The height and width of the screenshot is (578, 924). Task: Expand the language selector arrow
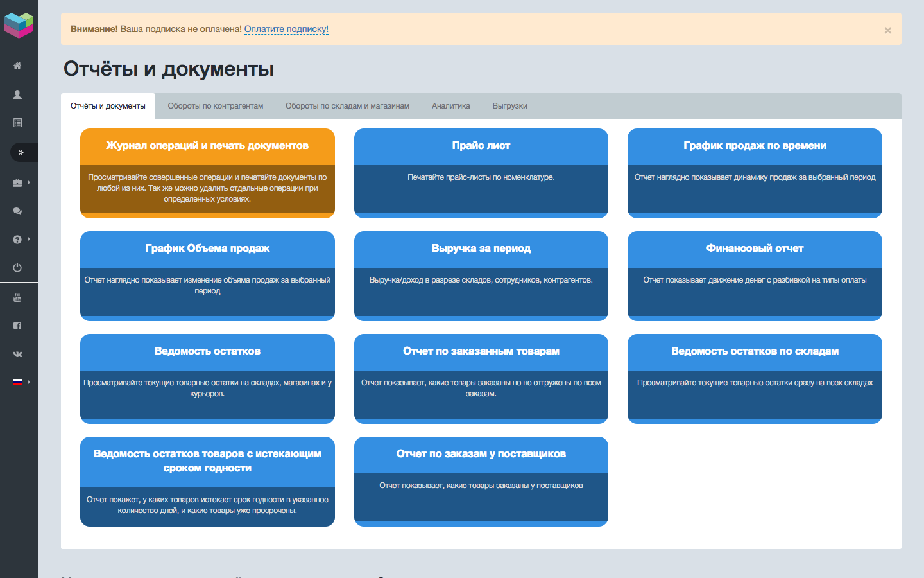[29, 382]
